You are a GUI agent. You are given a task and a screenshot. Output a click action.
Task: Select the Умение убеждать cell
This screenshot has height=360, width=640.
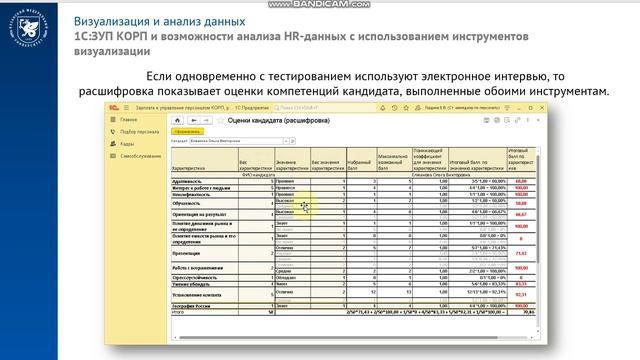[x=204, y=284]
